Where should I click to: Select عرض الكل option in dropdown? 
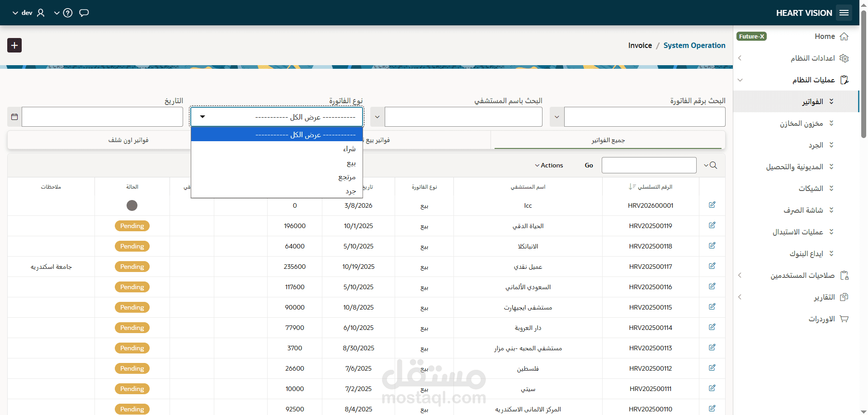click(x=277, y=134)
